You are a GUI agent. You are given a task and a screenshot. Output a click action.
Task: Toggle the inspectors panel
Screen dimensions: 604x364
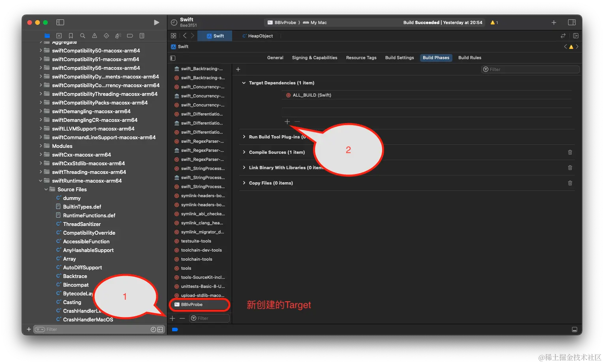(572, 22)
